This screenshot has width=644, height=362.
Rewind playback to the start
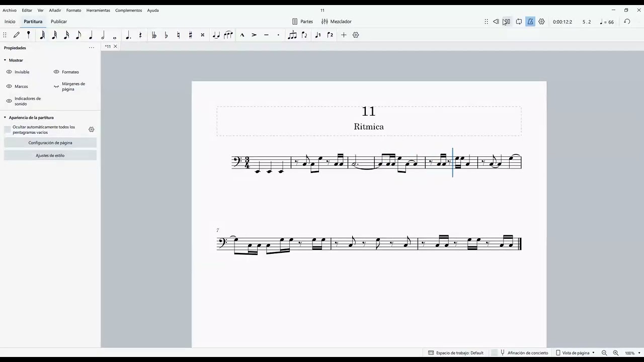[x=496, y=22]
